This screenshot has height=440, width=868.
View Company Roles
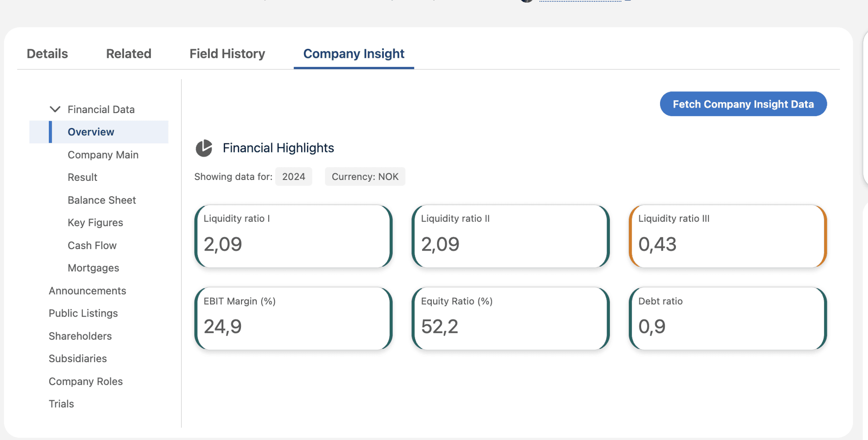(x=85, y=381)
